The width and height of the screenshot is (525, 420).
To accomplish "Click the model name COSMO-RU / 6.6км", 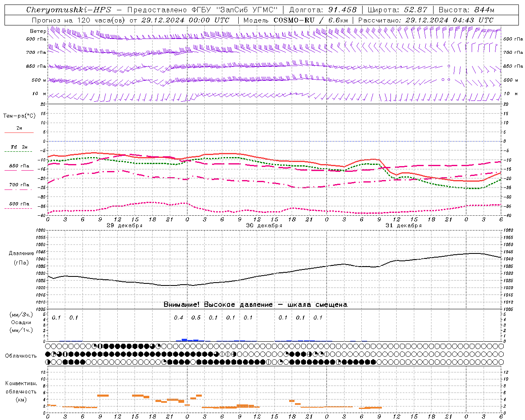I will (x=310, y=20).
